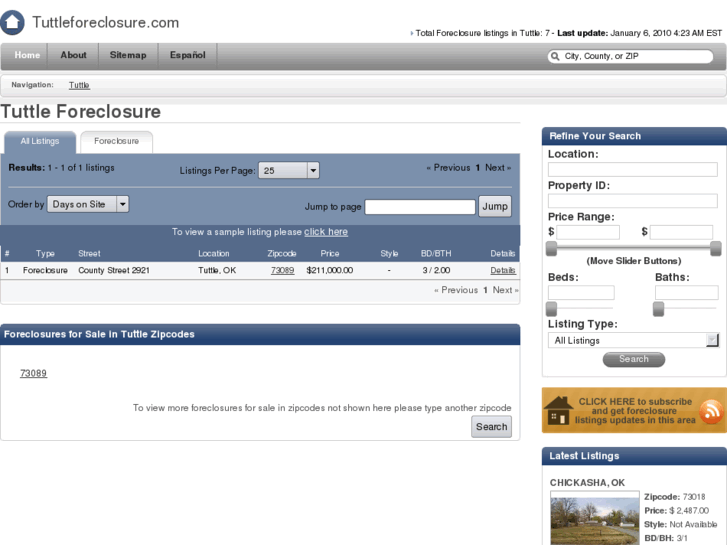Click the Zipcode column header
727x545 pixels.
tap(282, 254)
